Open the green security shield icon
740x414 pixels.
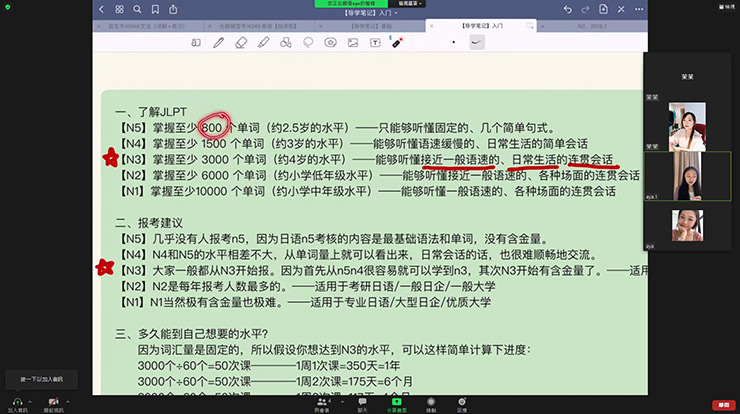[8, 7]
